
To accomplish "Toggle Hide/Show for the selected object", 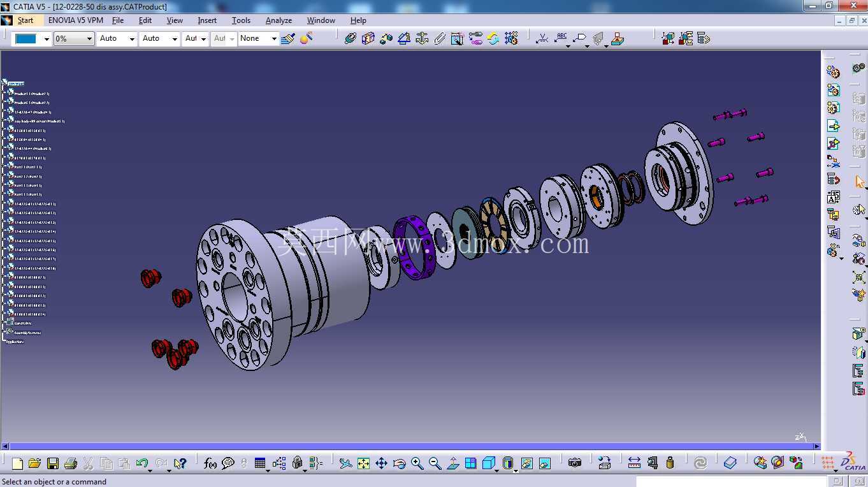I will 526,463.
